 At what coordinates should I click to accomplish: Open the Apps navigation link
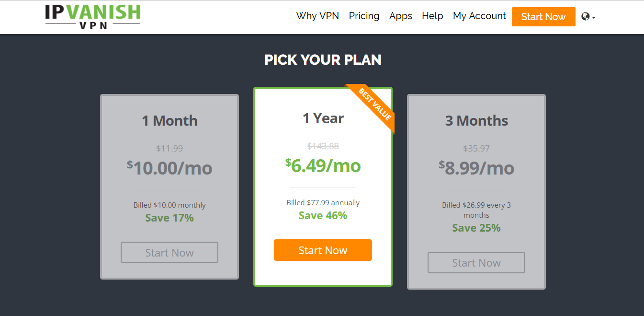click(401, 16)
